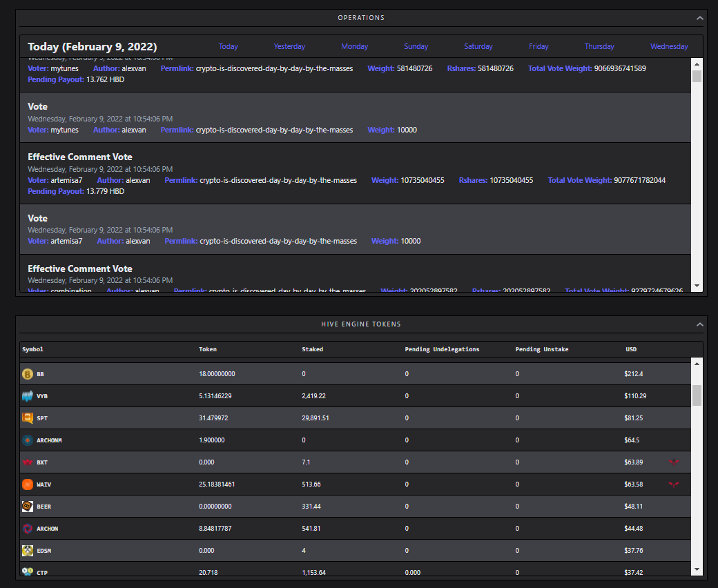Viewport: 718px width, 588px height.
Task: Click ARCHON USD value $44.48
Action: coord(633,529)
